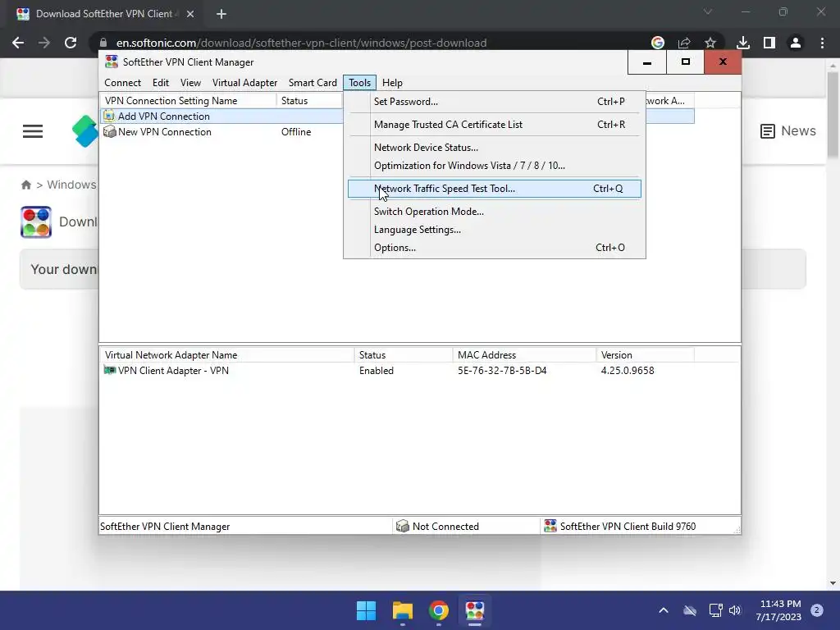Open a new Chrome tab

[221, 14]
